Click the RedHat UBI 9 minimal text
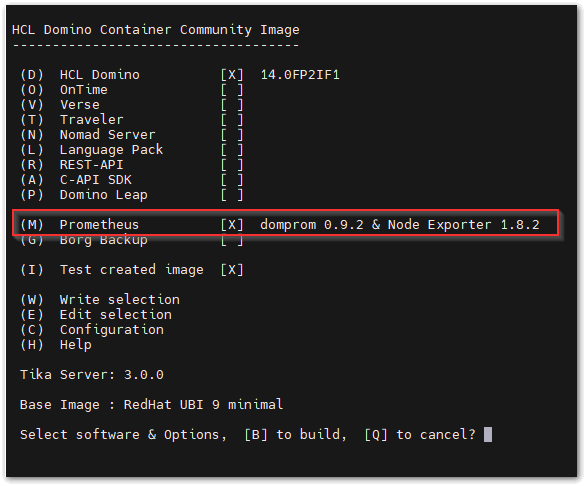This screenshot has width=586, height=486. click(x=203, y=405)
